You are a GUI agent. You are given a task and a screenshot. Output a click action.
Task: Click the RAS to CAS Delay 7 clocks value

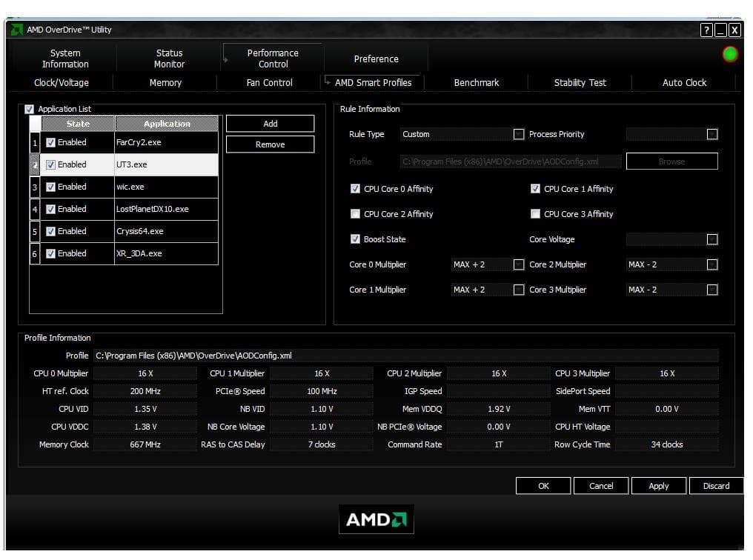[321, 444]
